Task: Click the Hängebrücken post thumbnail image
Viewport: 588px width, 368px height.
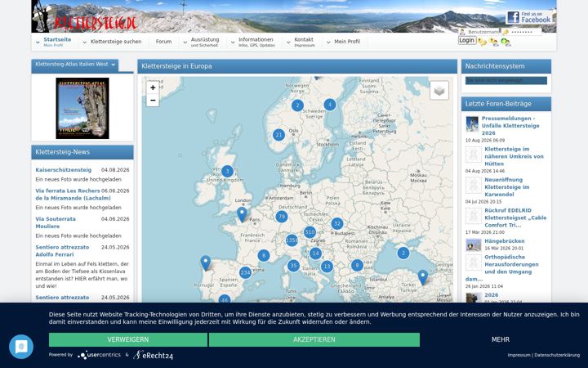Action: [473, 245]
